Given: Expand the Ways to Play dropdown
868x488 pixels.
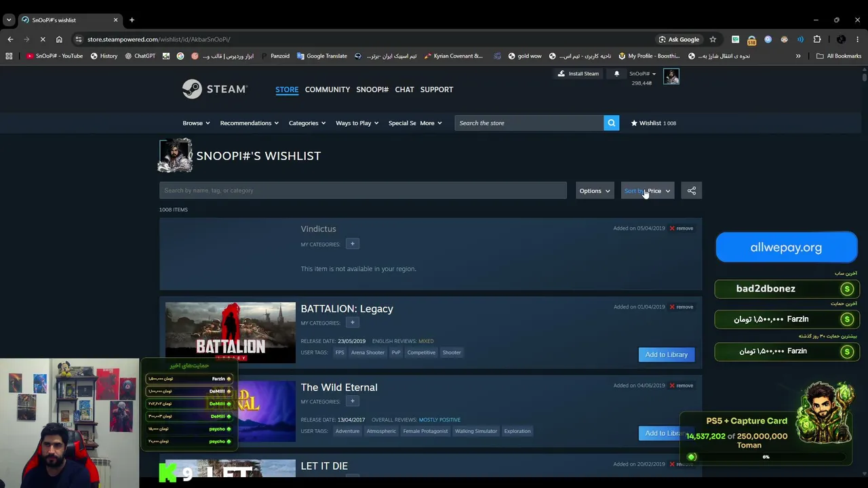Looking at the screenshot, I should click(357, 123).
